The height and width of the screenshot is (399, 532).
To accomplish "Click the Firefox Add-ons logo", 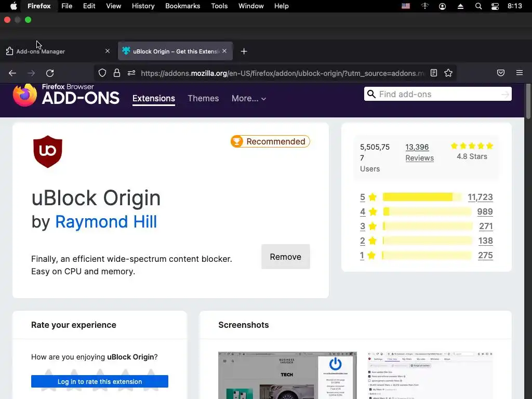I will pos(66,95).
